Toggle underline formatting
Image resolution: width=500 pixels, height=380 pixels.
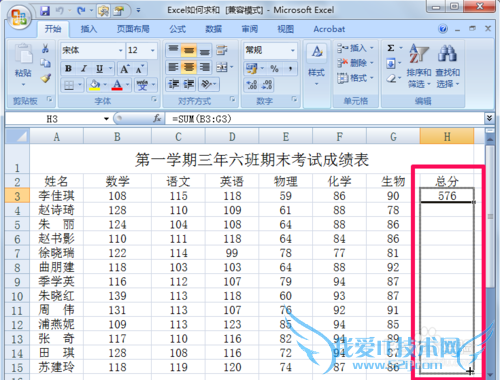(x=99, y=69)
